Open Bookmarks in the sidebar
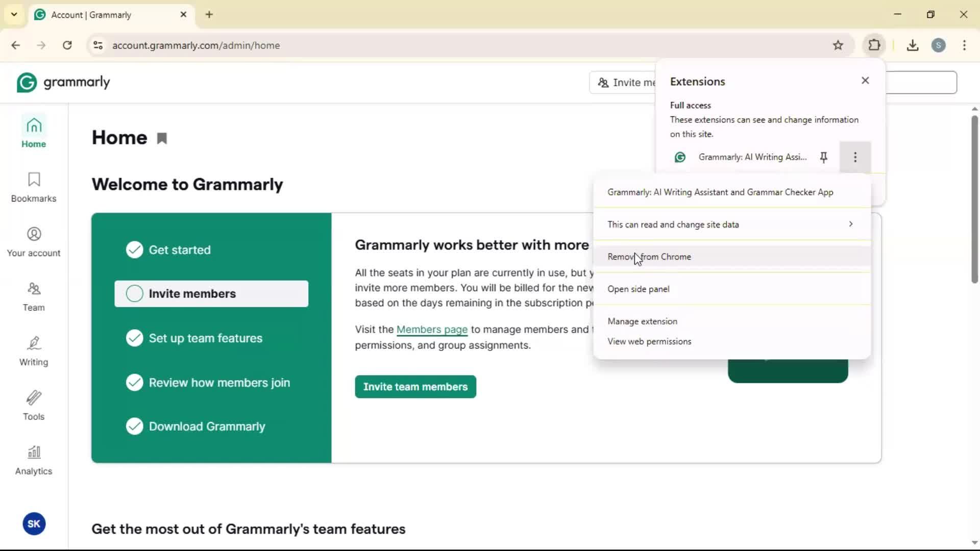 coord(34,188)
